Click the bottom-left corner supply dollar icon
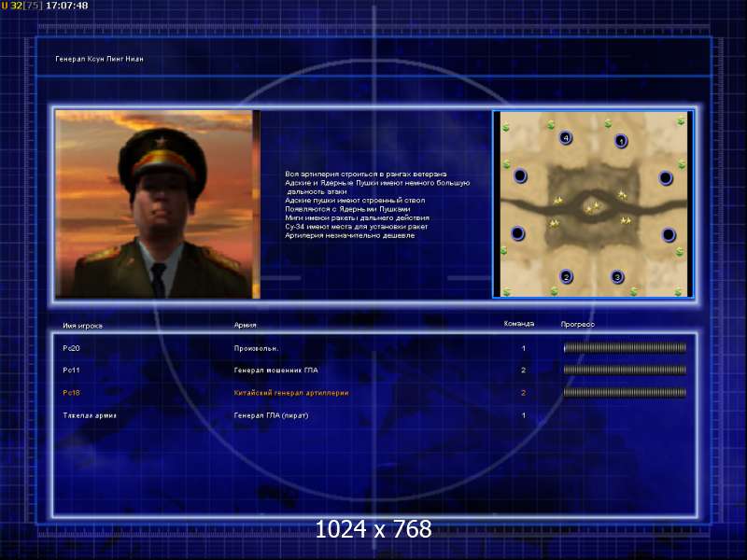 coord(506,291)
